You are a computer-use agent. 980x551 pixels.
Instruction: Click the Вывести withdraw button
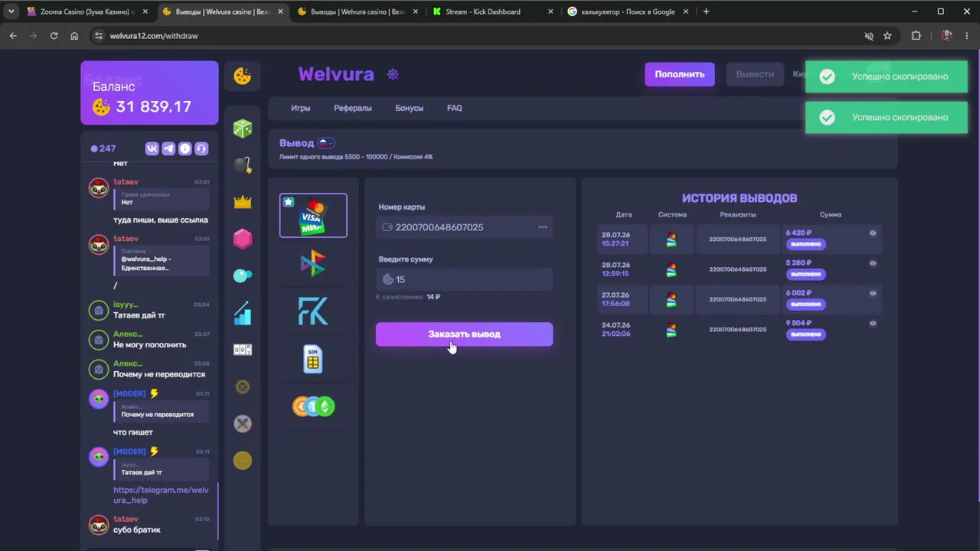click(x=755, y=74)
